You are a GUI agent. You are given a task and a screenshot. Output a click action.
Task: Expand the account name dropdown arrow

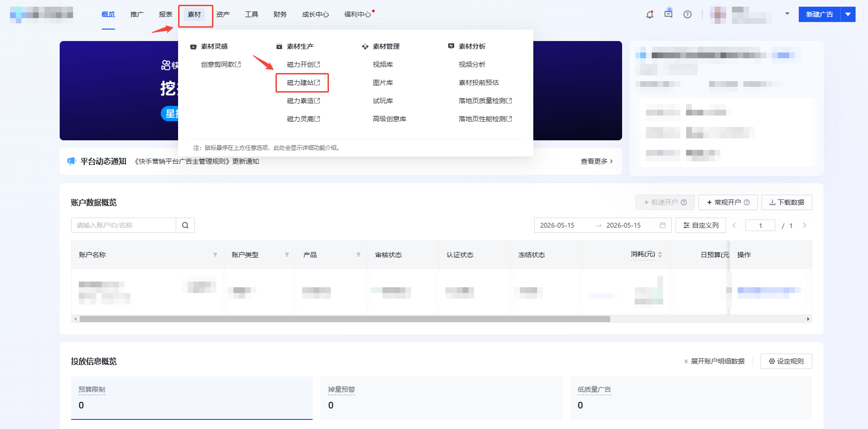coord(787,14)
